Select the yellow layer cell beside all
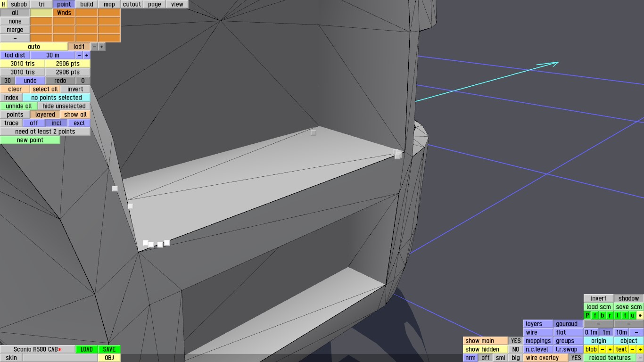The width and height of the screenshot is (644, 362). tap(41, 13)
